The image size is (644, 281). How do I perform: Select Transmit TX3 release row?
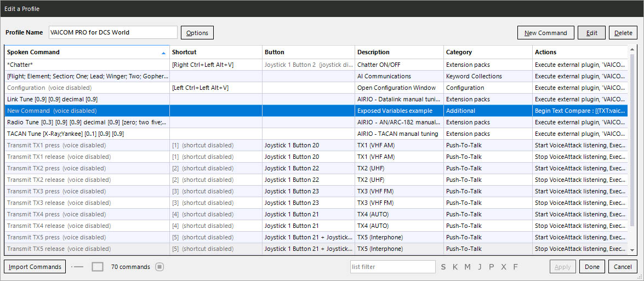[x=316, y=203]
